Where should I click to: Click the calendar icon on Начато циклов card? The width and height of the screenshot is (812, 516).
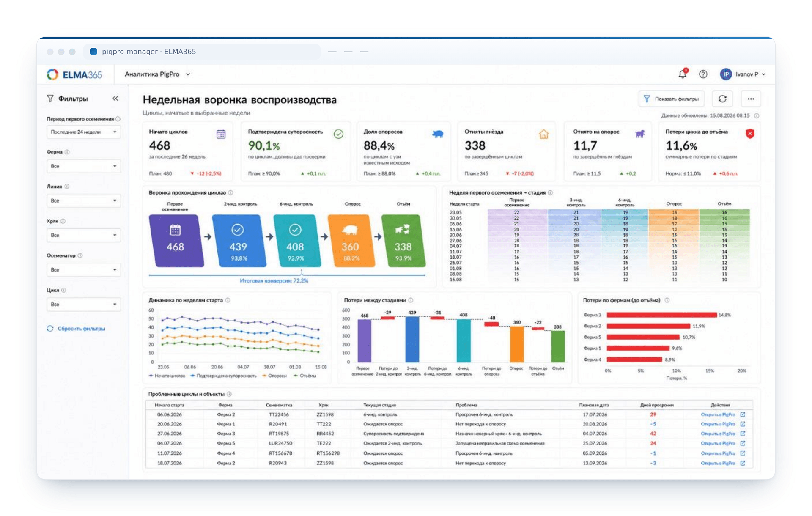coord(221,134)
